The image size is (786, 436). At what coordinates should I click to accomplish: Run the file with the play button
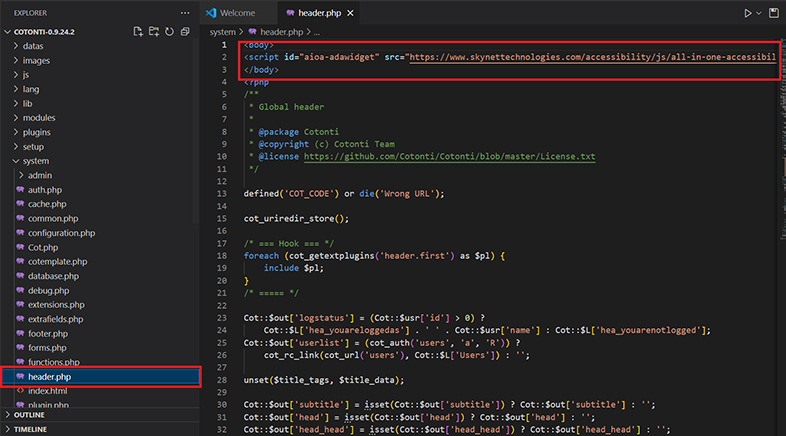(747, 13)
